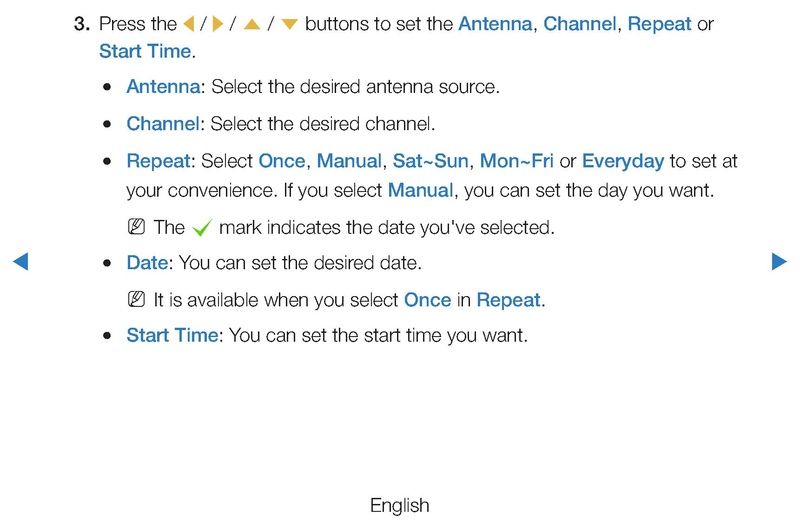The image size is (800, 523).
Task: Click the note icon before 'The' mark line
Action: (x=136, y=227)
